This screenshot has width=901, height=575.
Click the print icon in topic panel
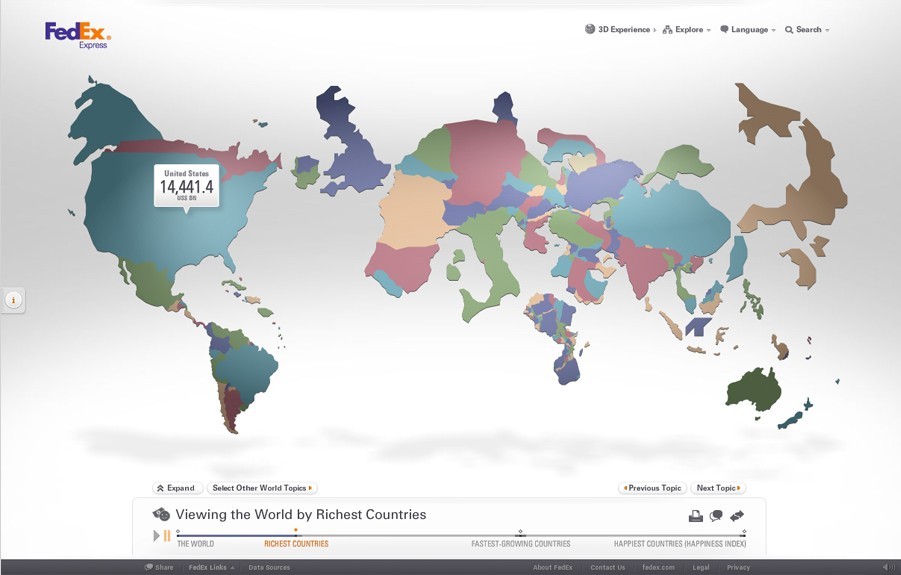click(695, 516)
